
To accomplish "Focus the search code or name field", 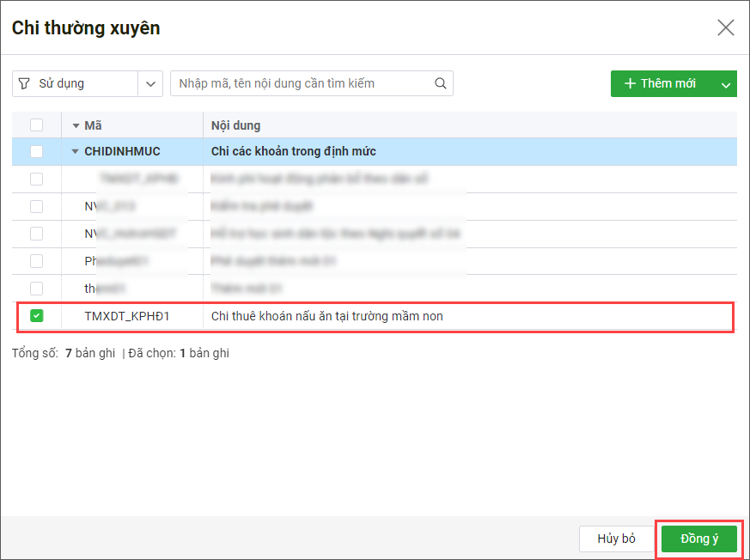I will [x=301, y=83].
